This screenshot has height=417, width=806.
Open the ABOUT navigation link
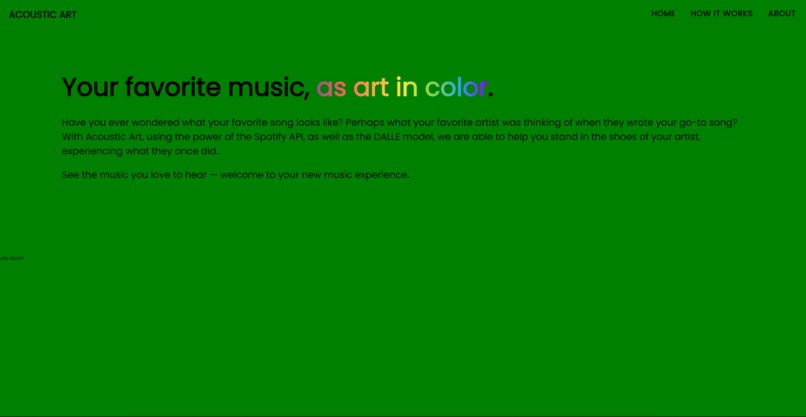coord(781,14)
